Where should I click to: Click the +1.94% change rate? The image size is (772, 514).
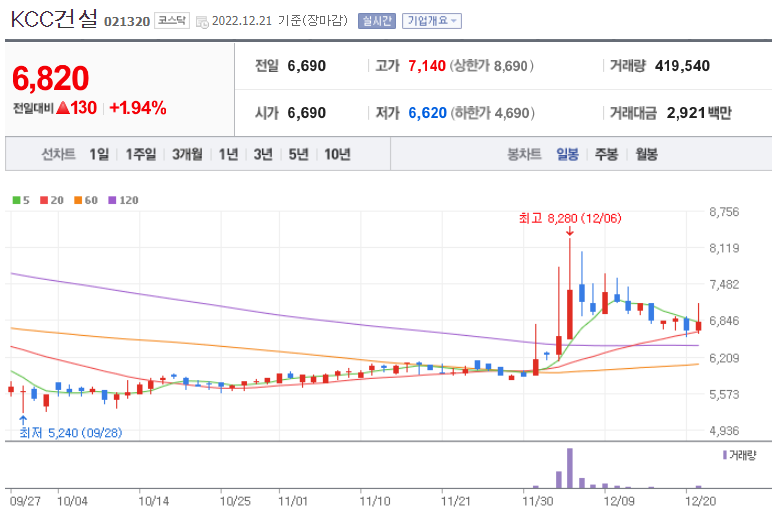click(138, 108)
